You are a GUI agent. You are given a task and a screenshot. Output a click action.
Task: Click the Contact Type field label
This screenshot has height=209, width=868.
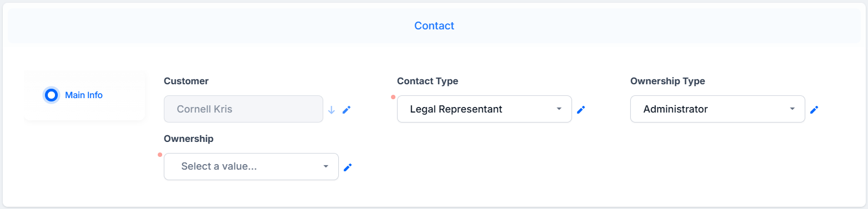428,81
